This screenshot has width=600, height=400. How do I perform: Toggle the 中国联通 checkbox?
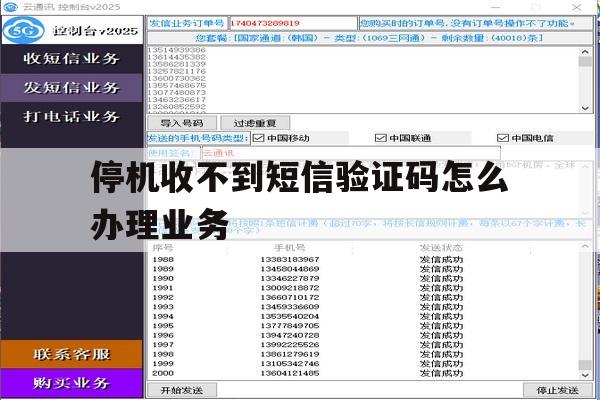(380, 138)
